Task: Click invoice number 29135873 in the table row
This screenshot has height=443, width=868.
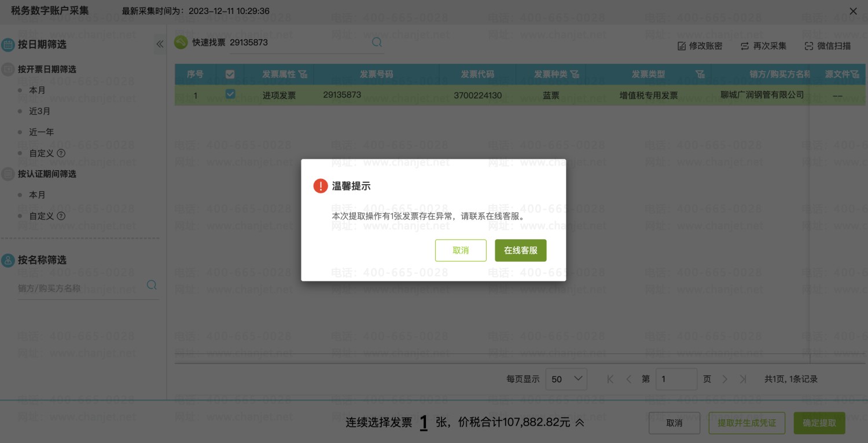Action: (342, 94)
